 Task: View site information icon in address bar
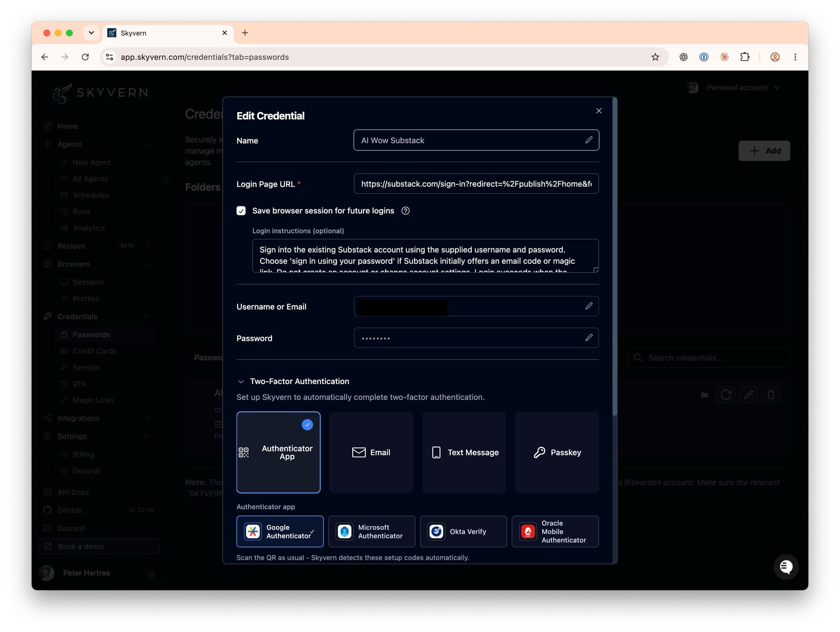point(110,57)
